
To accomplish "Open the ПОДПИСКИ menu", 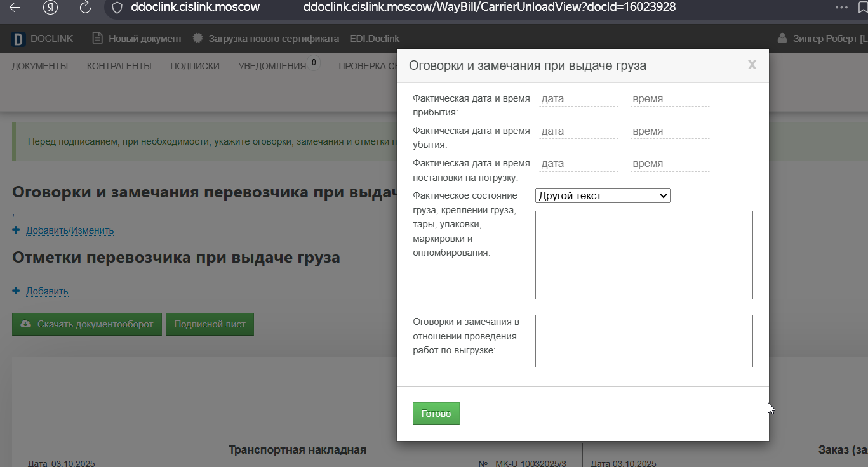I will [x=195, y=66].
